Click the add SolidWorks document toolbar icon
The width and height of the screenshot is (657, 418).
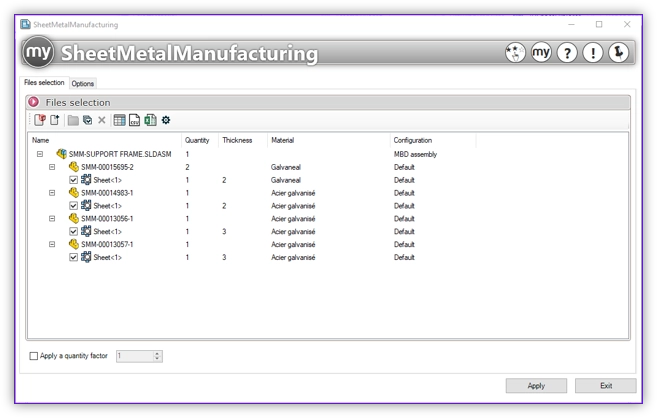coord(40,120)
